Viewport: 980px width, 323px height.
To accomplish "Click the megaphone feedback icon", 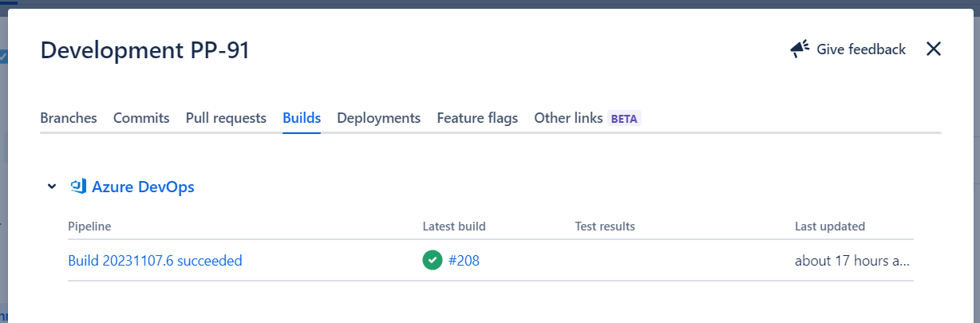I will click(x=800, y=49).
